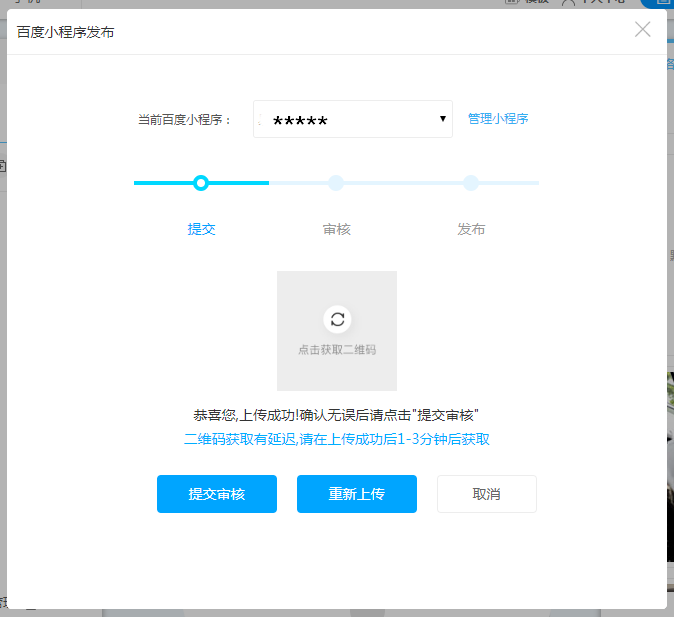Cancel with the 取消 button
Image resolution: width=674 pixels, height=617 pixels.
point(487,494)
